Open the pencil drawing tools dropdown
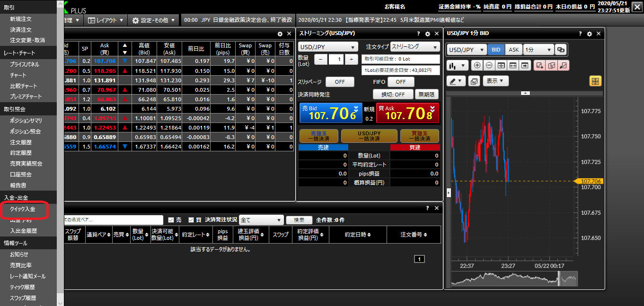This screenshot has width=644, height=306. 456,81
